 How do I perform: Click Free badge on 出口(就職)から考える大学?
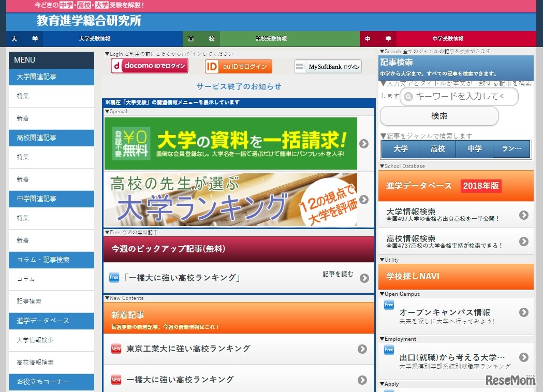[x=389, y=350]
